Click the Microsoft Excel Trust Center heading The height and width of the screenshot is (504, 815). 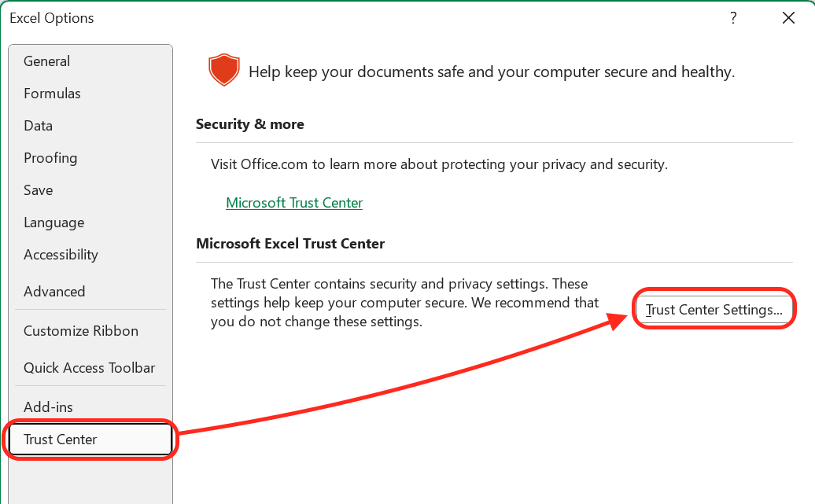point(290,244)
